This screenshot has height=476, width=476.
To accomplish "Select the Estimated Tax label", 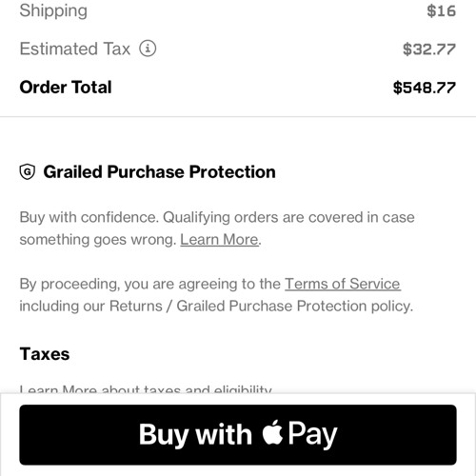I will 75,49.
